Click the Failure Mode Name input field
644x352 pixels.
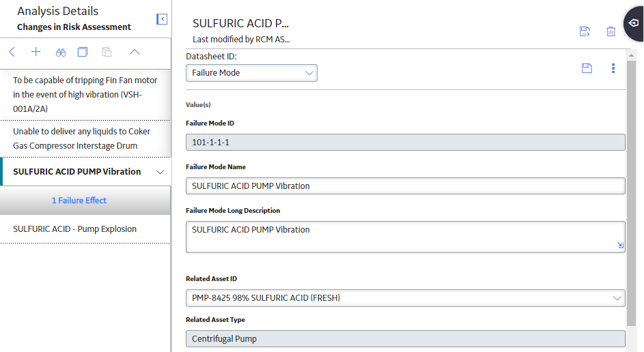tap(406, 186)
